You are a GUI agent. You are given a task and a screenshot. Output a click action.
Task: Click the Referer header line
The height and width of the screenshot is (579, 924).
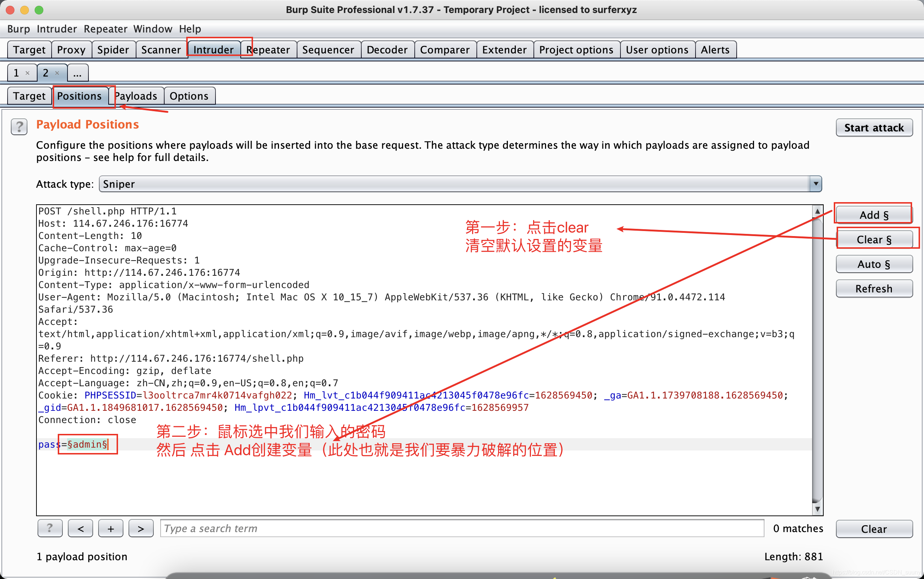coord(171,358)
